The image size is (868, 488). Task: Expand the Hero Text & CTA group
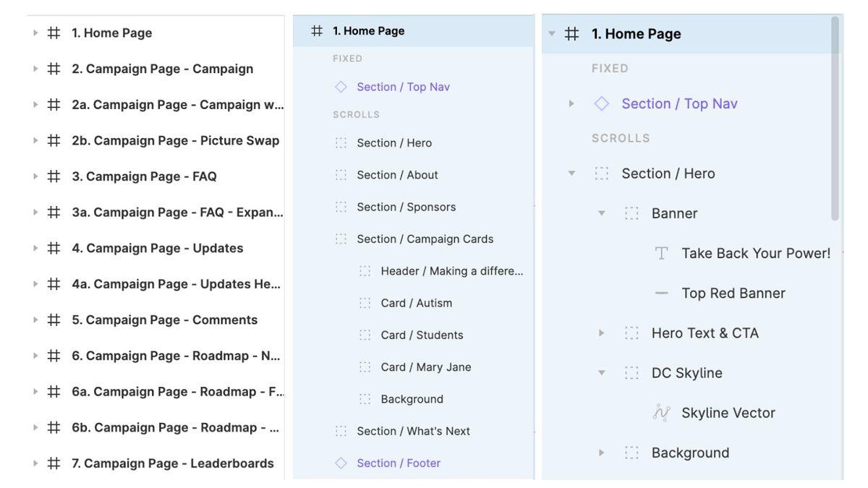[601, 333]
